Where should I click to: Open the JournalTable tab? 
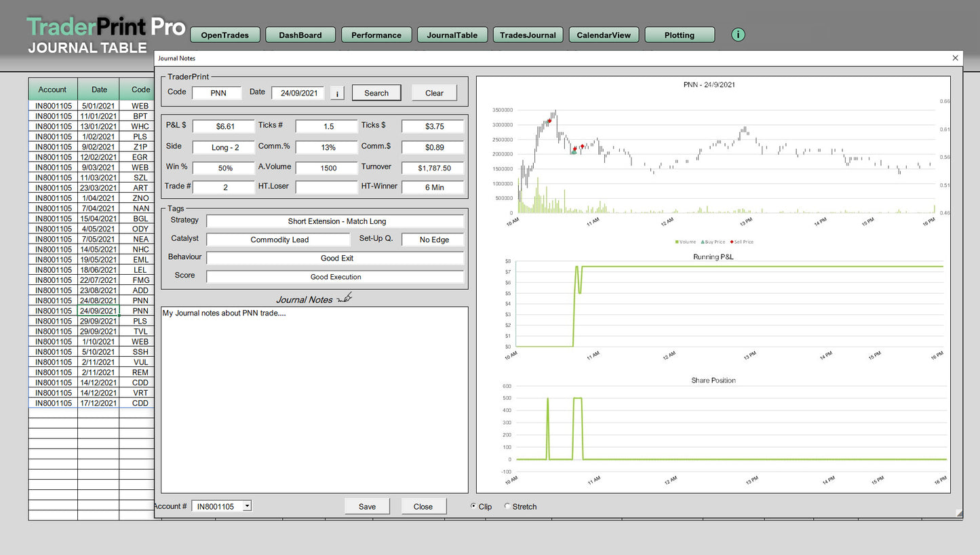pyautogui.click(x=452, y=35)
